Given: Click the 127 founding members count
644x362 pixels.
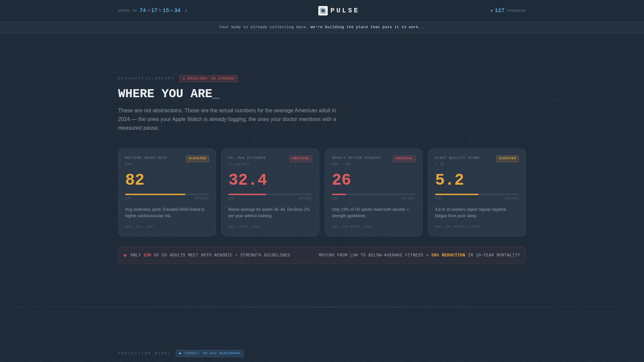Looking at the screenshot, I should coord(499,10).
